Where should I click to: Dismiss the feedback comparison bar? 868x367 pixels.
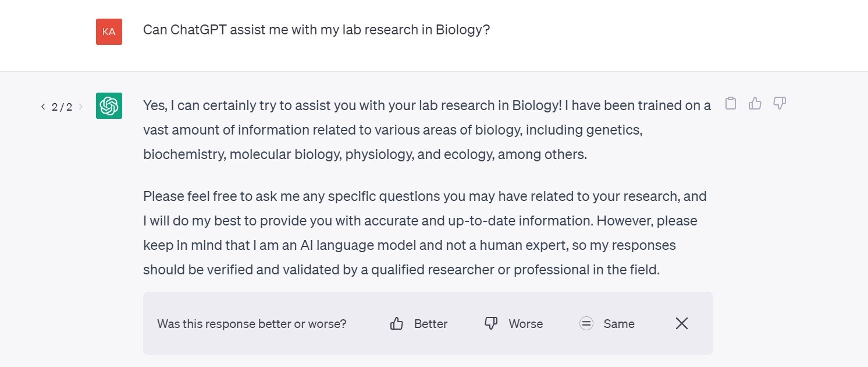pyautogui.click(x=682, y=324)
